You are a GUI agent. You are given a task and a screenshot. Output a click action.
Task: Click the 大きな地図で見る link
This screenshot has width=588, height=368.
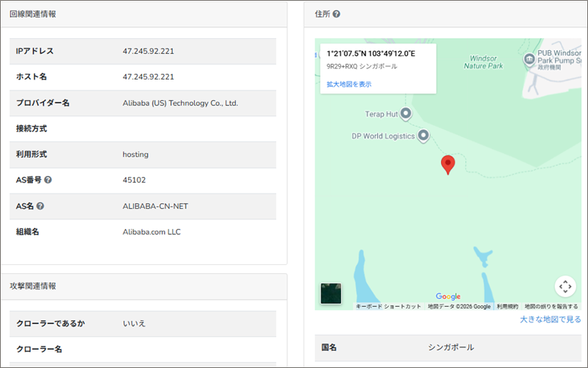550,319
